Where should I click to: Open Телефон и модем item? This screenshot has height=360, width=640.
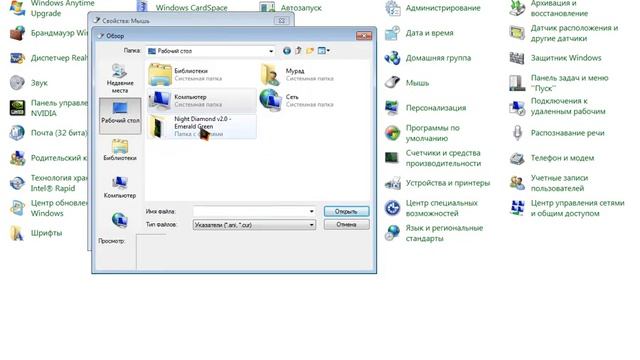click(x=552, y=158)
